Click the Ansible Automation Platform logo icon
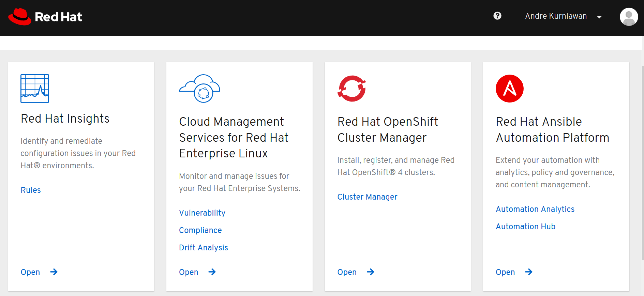Screen dimensions: 644x296 (x=510, y=89)
